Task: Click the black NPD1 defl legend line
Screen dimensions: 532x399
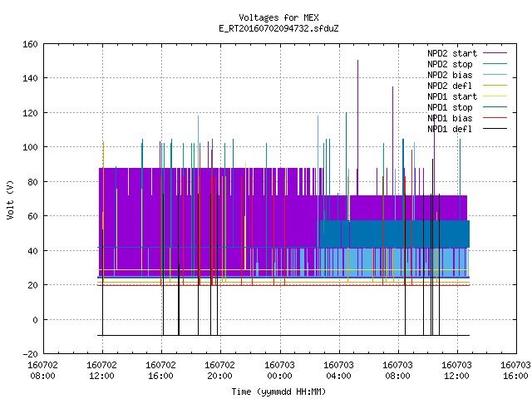Action: [x=495, y=129]
